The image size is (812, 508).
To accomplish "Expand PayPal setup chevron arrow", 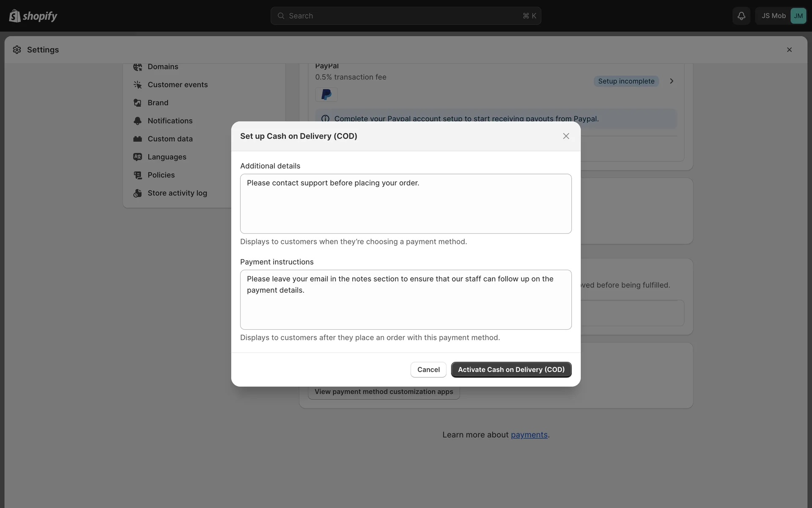I will point(671,81).
